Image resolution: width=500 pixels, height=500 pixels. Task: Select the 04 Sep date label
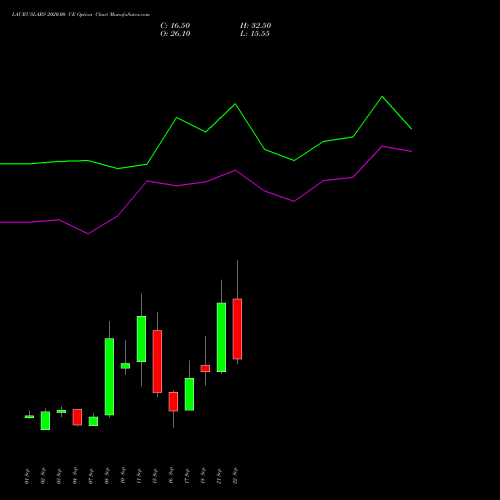coord(75,476)
